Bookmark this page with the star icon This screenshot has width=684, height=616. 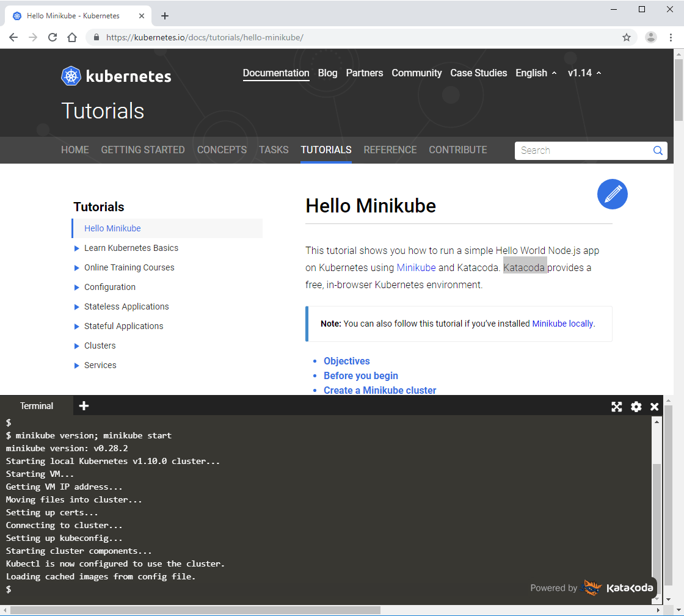(627, 37)
